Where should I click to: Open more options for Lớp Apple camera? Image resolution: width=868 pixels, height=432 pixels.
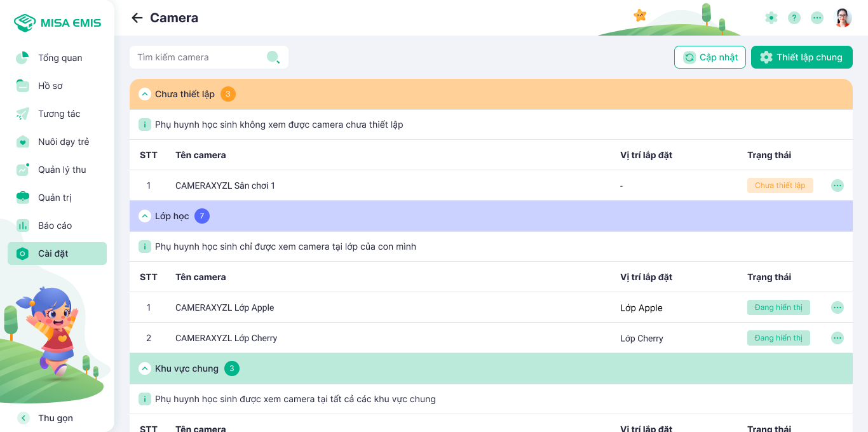[837, 307]
